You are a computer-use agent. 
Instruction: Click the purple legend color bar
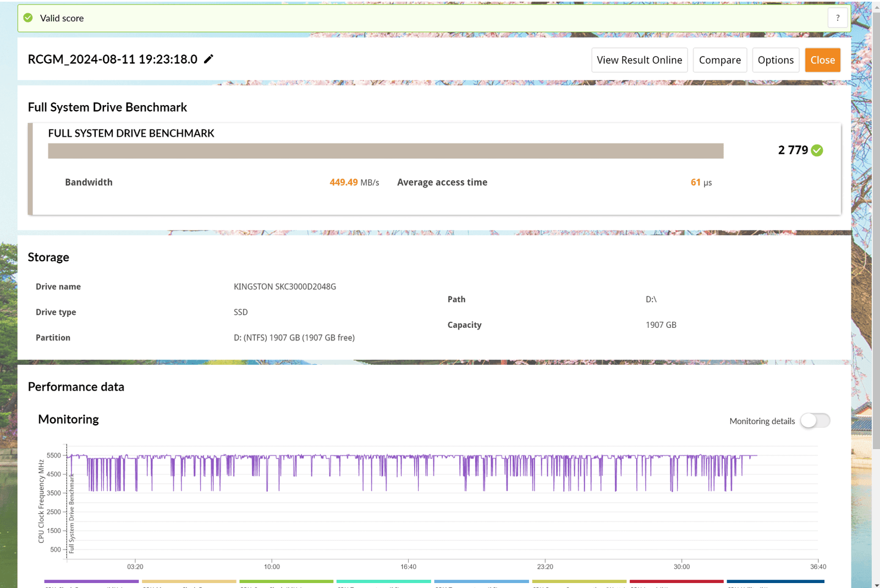91,581
